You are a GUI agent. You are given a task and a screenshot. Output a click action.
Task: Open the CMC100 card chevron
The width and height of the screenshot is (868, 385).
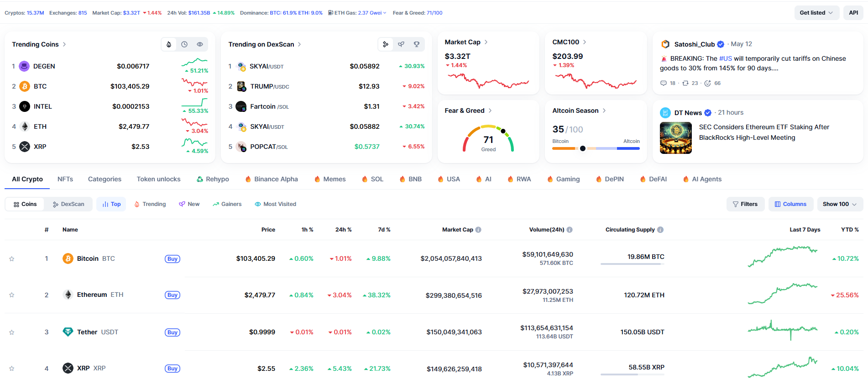click(x=585, y=42)
